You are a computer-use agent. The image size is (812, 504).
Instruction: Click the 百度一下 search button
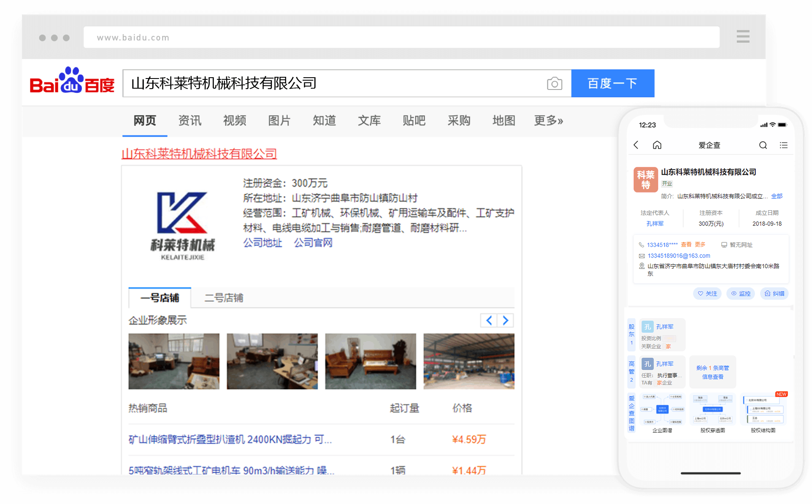pyautogui.click(x=613, y=84)
